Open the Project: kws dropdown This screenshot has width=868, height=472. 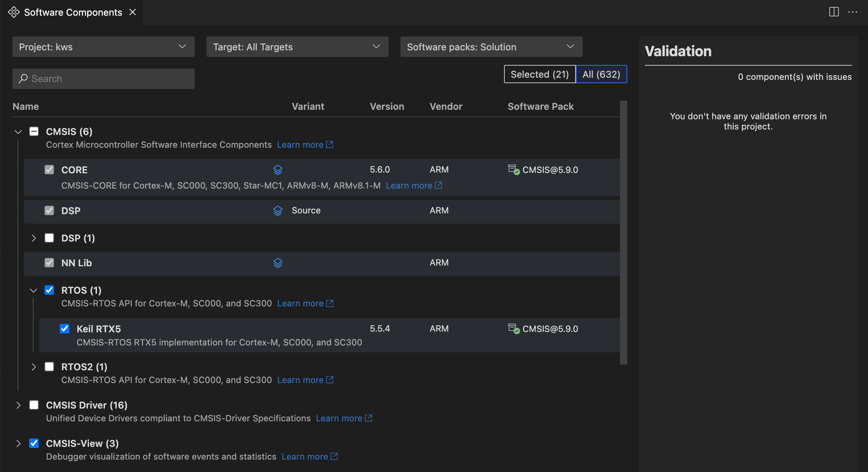tap(104, 47)
